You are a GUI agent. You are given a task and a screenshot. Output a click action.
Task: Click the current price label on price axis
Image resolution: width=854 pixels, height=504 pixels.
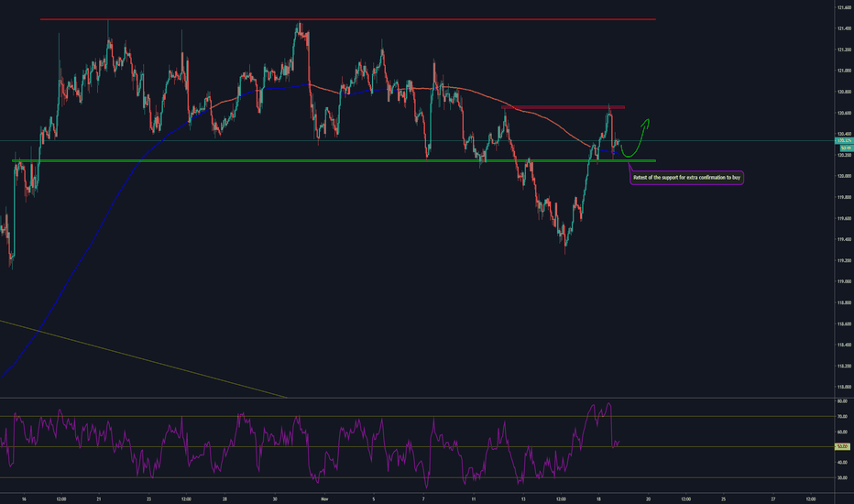click(x=845, y=141)
